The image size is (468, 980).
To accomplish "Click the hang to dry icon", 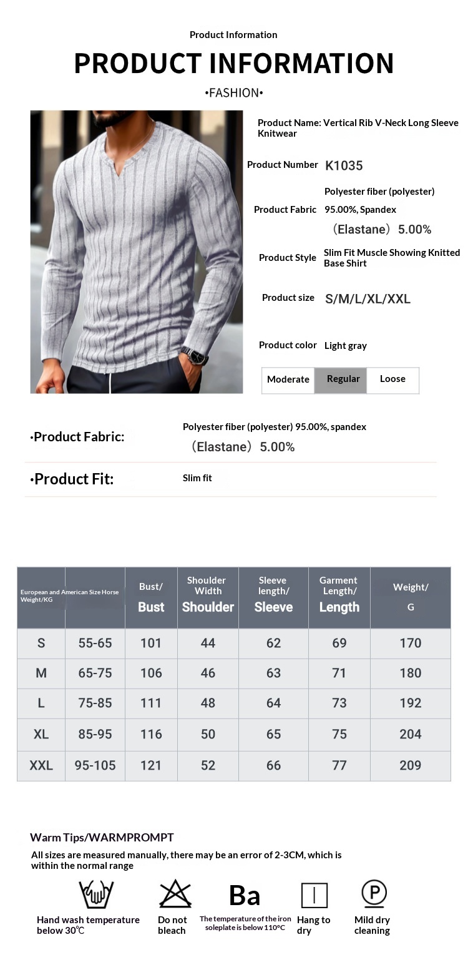I will coord(314,895).
